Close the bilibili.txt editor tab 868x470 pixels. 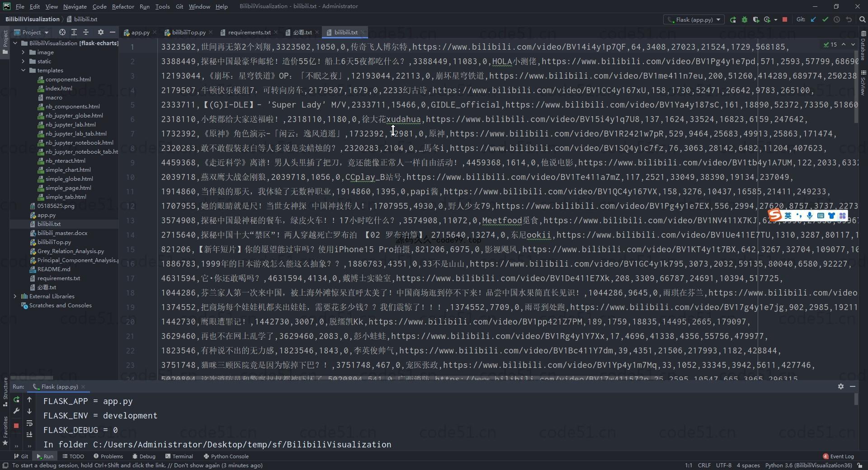pos(363,32)
